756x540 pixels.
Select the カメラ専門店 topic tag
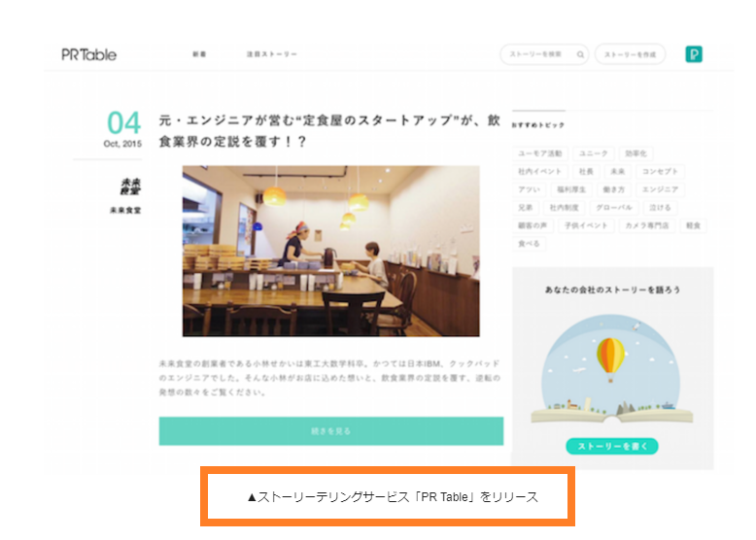pyautogui.click(x=646, y=225)
